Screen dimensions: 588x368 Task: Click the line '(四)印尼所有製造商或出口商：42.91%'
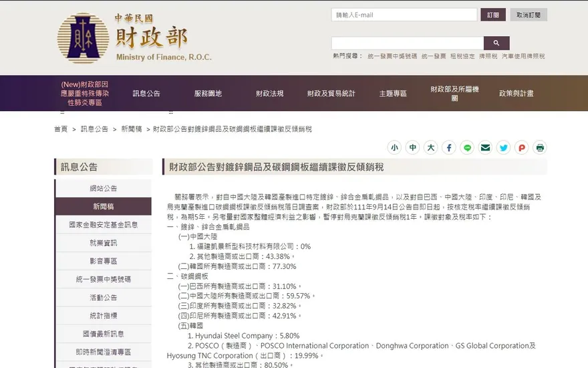[x=240, y=316]
